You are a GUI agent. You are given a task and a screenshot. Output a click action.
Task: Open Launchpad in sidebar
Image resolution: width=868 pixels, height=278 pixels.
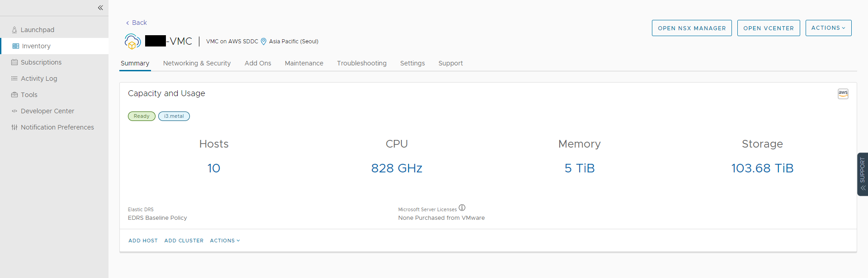tap(54, 30)
